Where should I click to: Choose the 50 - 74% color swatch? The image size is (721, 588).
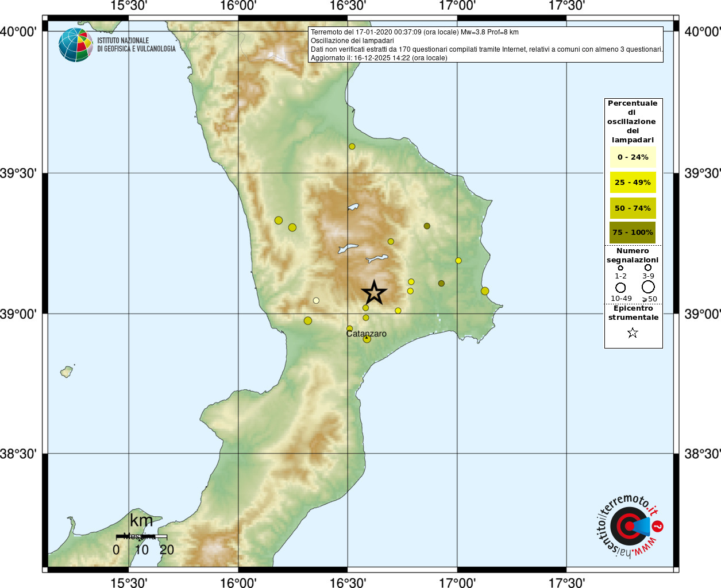[633, 208]
